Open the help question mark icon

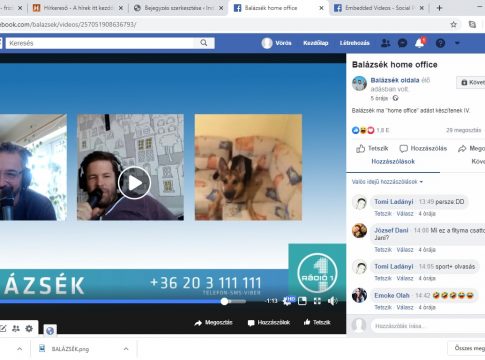tap(440, 43)
